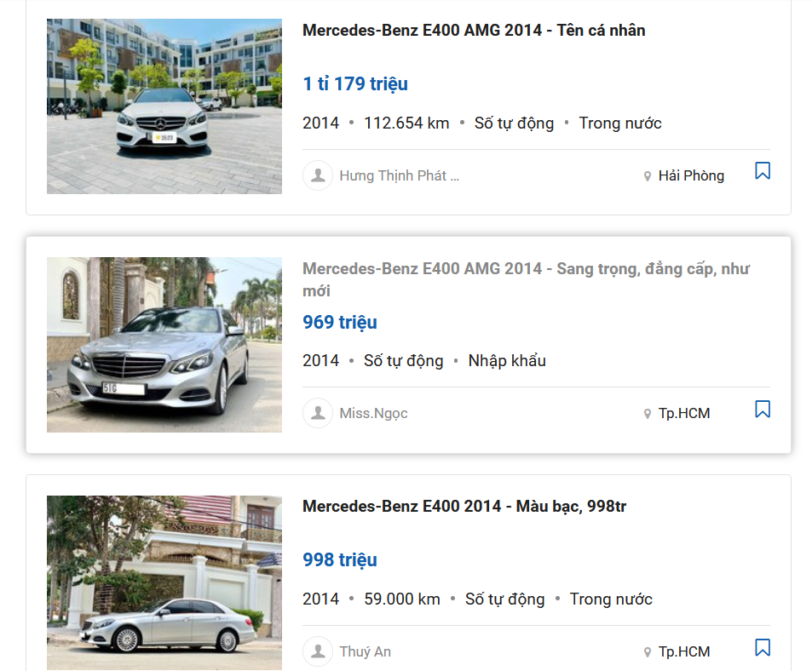Open listing titled 'Tên cá nhân'
Viewport: 812px width, 671px height.
click(474, 31)
